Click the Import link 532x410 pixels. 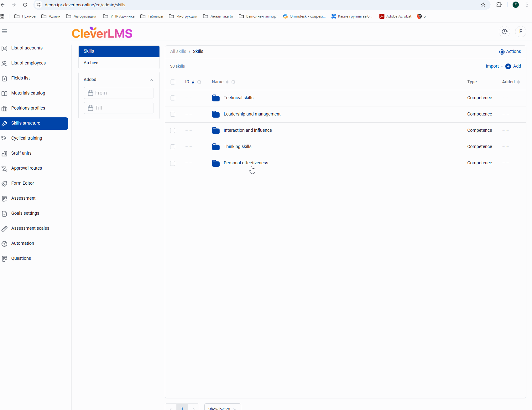pos(492,66)
